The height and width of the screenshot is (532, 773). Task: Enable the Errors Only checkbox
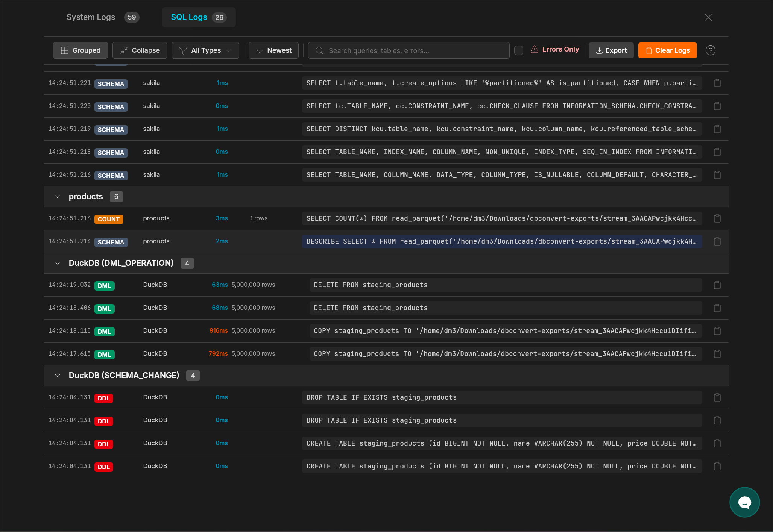(518, 50)
